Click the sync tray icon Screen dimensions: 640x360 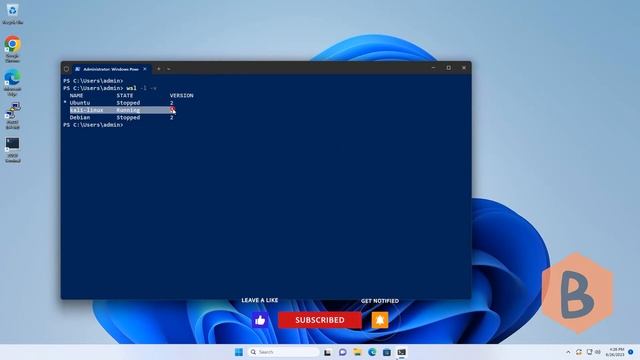pyautogui.click(x=579, y=352)
